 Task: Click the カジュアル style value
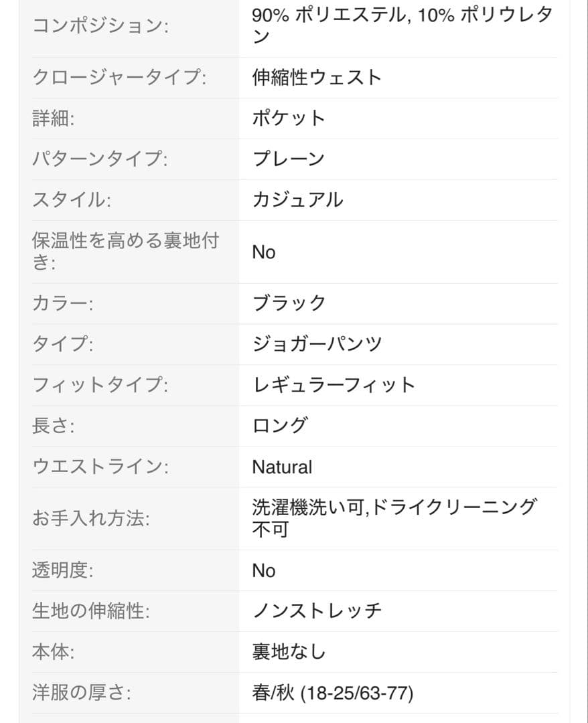click(x=298, y=200)
